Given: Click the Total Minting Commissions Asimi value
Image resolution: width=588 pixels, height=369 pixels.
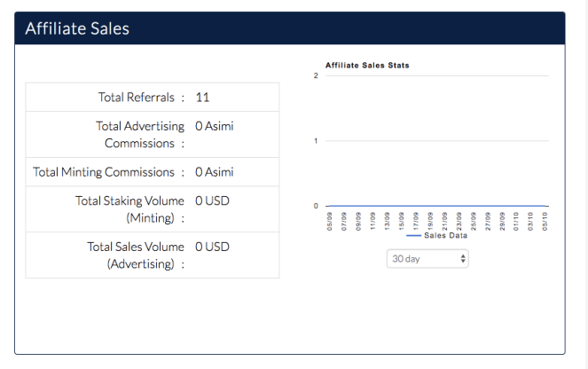Looking at the screenshot, I should [214, 172].
